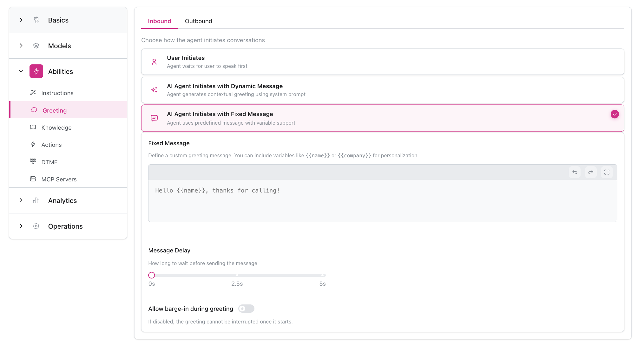Image resolution: width=644 pixels, height=352 pixels.
Task: Open the Knowledge book icon
Action: tap(33, 127)
